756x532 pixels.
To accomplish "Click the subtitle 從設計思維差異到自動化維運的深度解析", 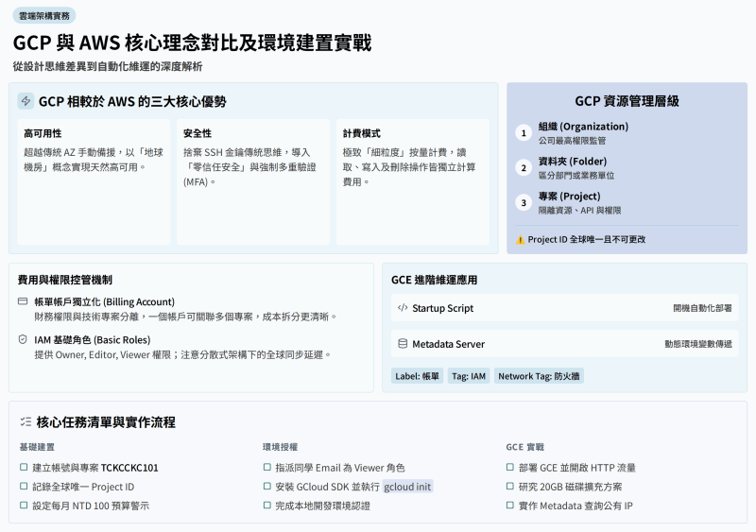I will pos(108,66).
